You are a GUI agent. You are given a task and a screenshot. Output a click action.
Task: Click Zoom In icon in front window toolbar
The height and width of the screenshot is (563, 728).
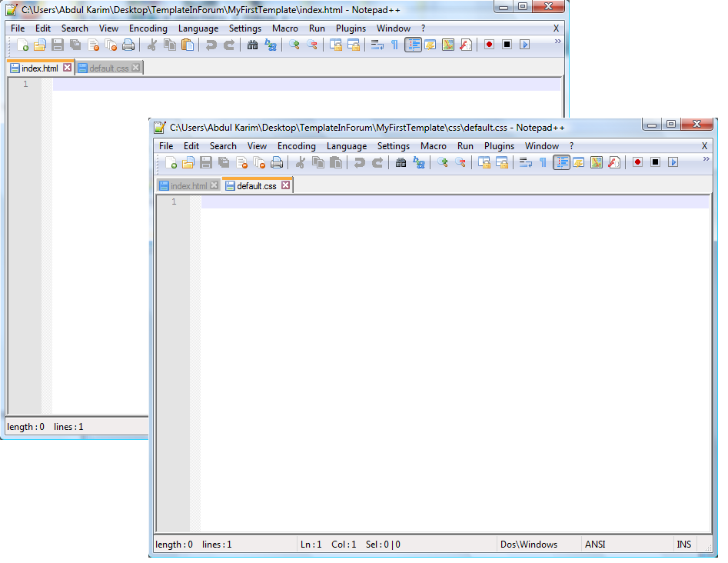point(443,162)
